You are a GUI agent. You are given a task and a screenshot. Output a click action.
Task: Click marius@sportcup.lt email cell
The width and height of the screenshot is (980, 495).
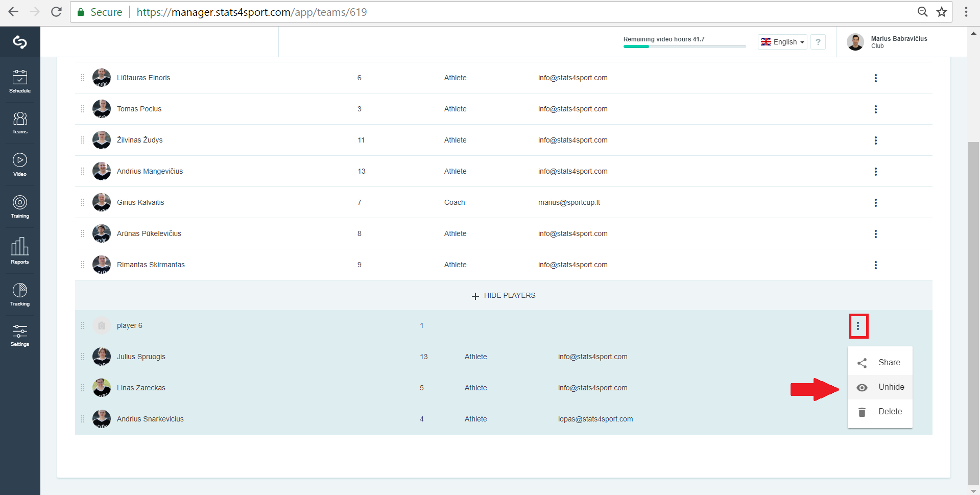click(569, 202)
